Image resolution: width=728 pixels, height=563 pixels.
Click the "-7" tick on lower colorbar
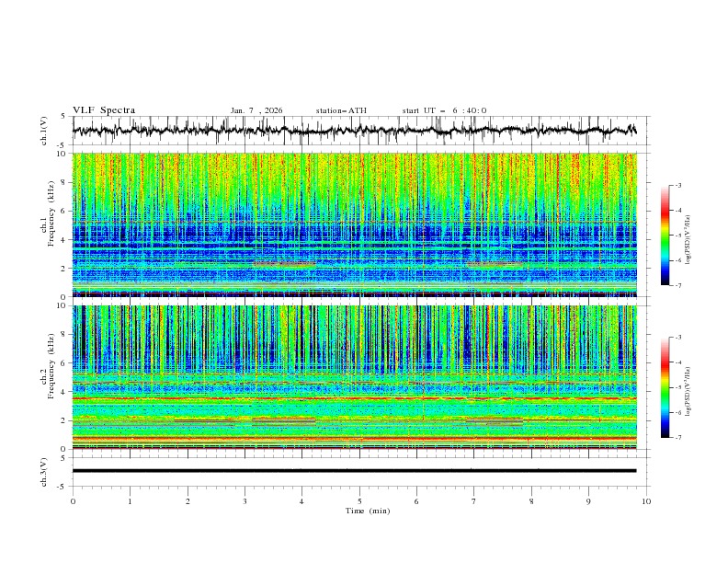click(x=678, y=437)
